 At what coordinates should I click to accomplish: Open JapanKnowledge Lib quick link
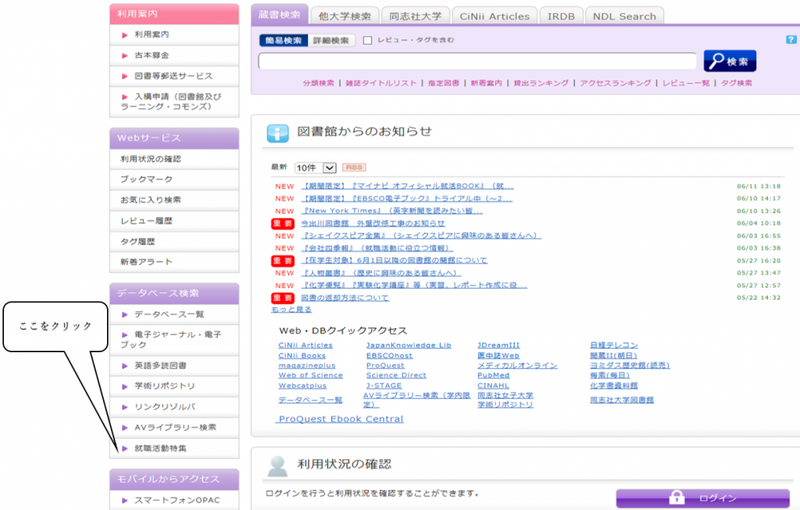click(x=409, y=345)
